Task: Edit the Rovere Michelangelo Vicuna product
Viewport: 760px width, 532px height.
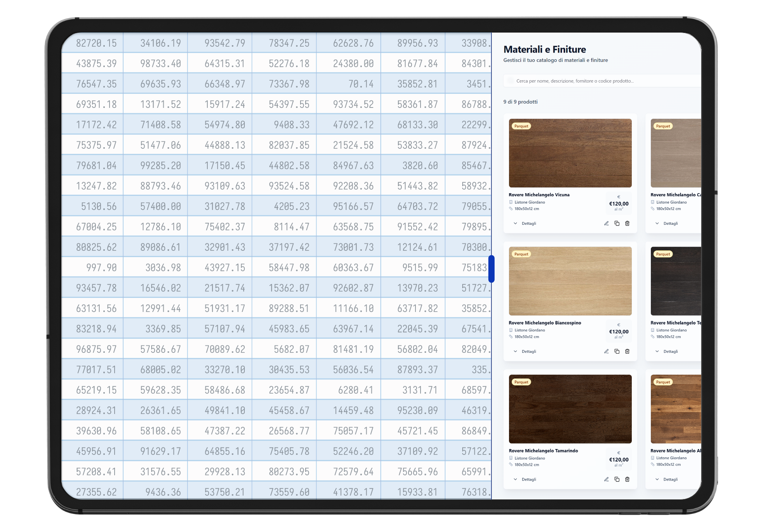Action: coord(606,224)
